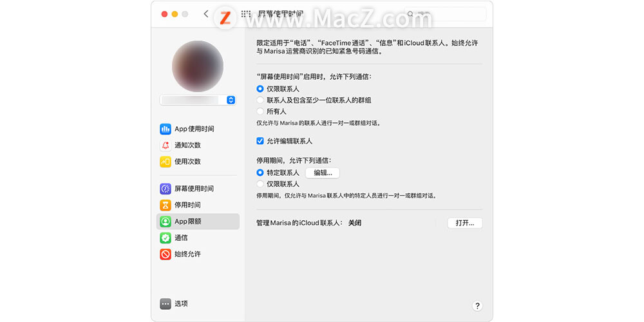Viewport: 644px width, 322px height.
Task: Click the 编辑... button
Action: click(x=323, y=173)
